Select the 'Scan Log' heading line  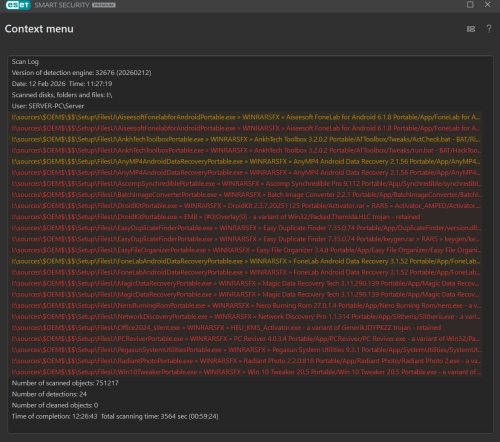[25, 62]
